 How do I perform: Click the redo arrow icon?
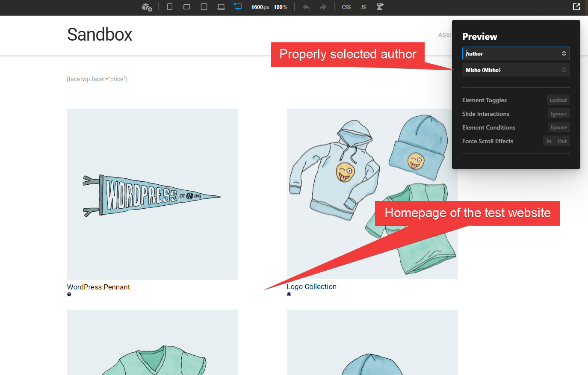(323, 7)
